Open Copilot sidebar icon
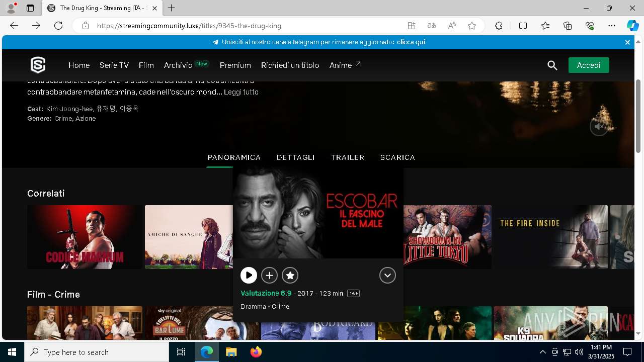Image resolution: width=644 pixels, height=362 pixels. [x=632, y=26]
